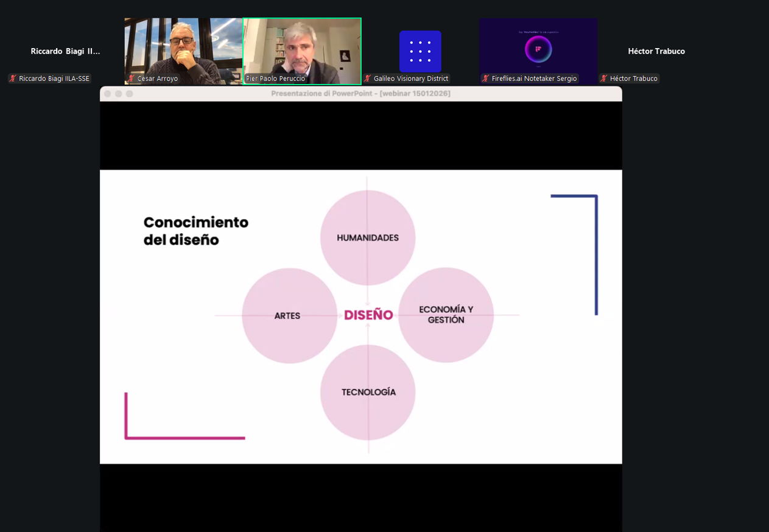Click Cesar Arroyo's muted microphone icon
Screen dimensions: 769x532
tap(131, 79)
